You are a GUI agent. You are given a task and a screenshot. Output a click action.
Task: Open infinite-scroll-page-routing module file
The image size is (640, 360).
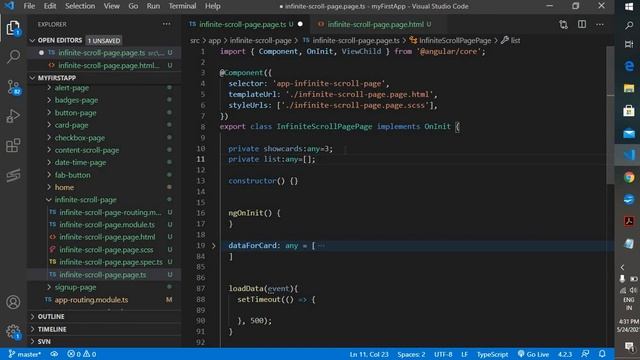[110, 212]
